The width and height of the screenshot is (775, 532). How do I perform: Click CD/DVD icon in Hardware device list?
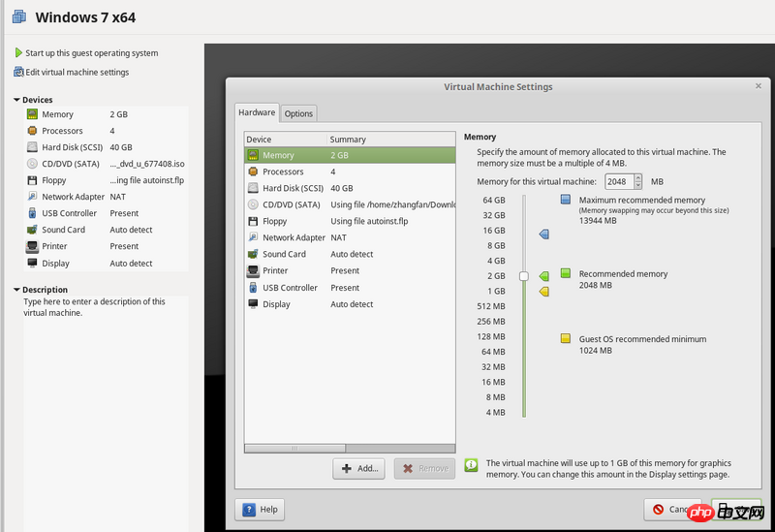(253, 204)
